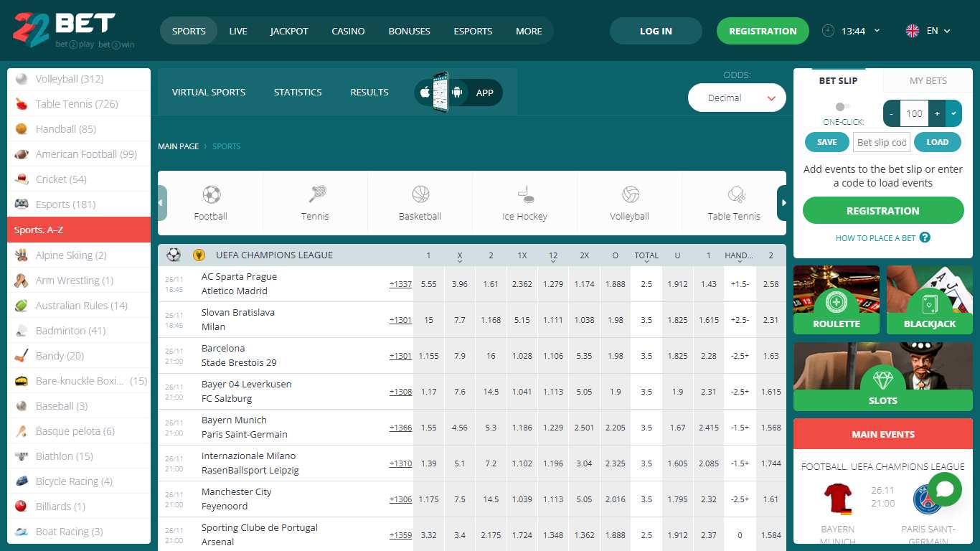This screenshot has height=551, width=980.
Task: Pick odds 5.55 for AC Sparta Prague win
Action: [x=429, y=284]
